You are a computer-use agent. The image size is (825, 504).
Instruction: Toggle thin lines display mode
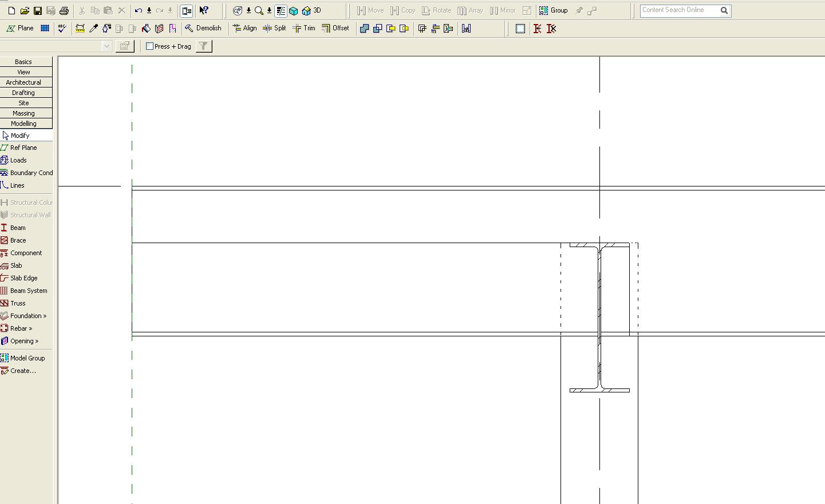[281, 11]
